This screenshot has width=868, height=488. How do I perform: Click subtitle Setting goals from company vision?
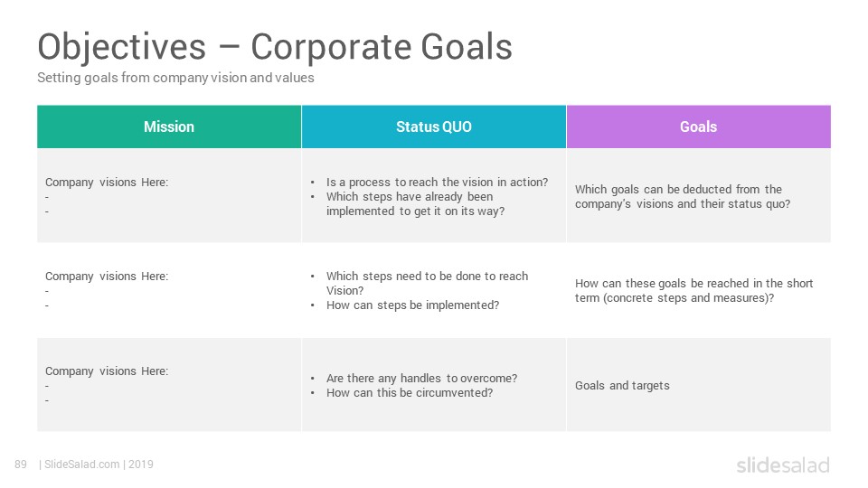coord(175,78)
